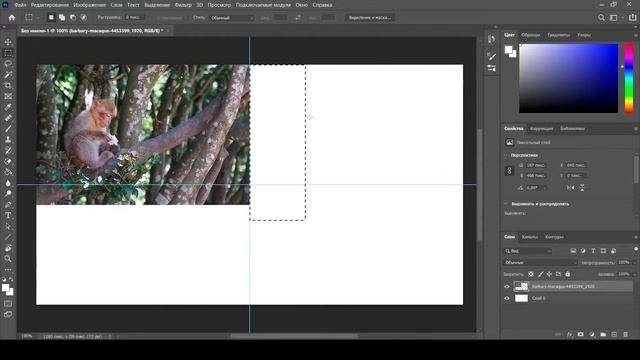Open the Стиль selection style dropdown
Image resolution: width=640 pixels, height=360 pixels.
pos(232,18)
